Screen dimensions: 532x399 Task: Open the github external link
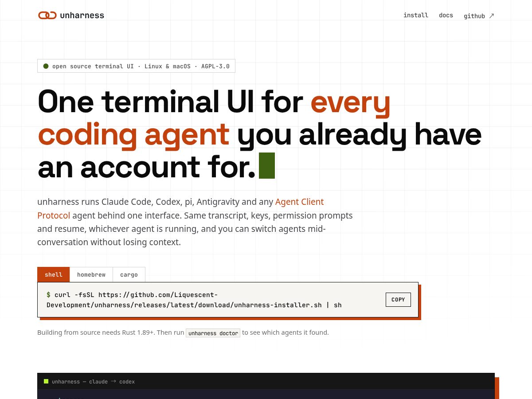tap(479, 16)
